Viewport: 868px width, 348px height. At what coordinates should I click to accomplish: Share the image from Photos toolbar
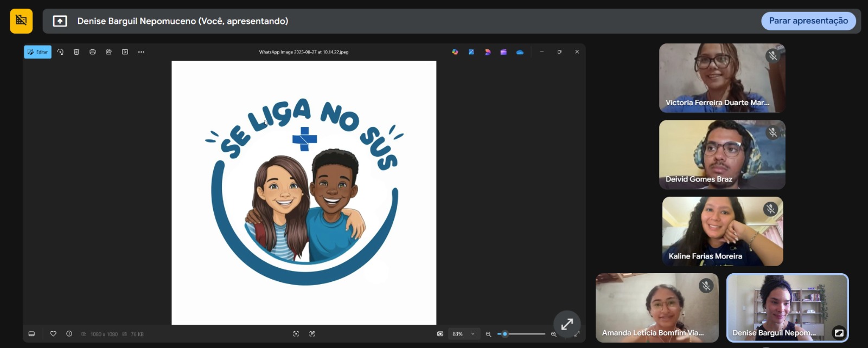coord(108,52)
